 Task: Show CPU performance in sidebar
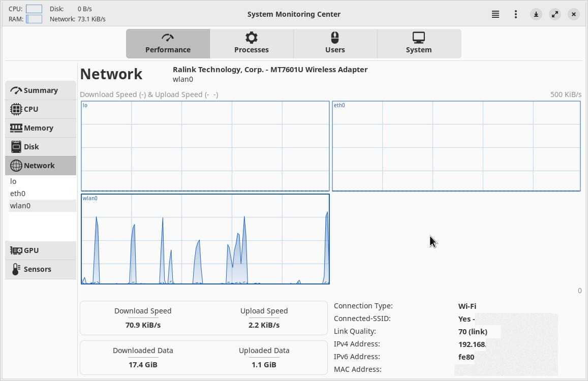pyautogui.click(x=41, y=109)
